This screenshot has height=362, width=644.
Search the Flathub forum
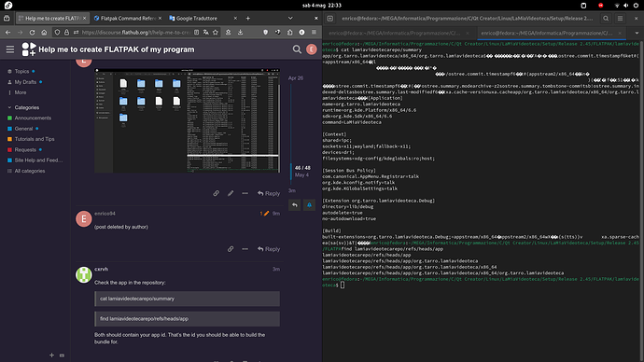pyautogui.click(x=297, y=49)
